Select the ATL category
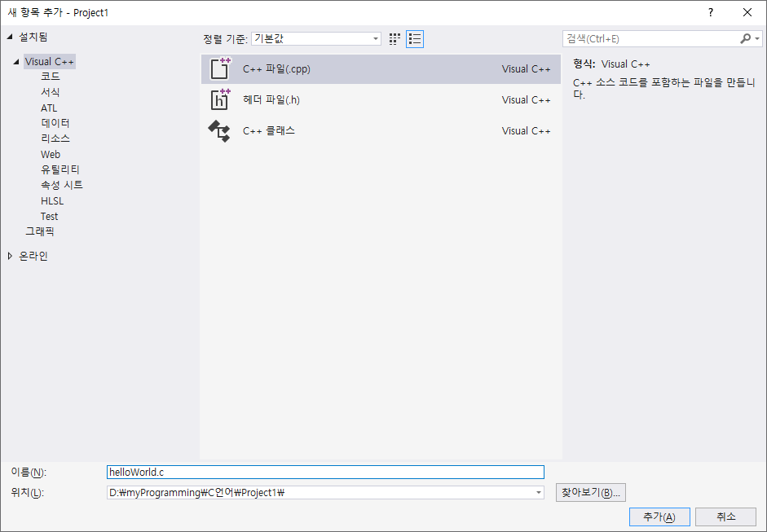The width and height of the screenshot is (767, 532). point(49,108)
